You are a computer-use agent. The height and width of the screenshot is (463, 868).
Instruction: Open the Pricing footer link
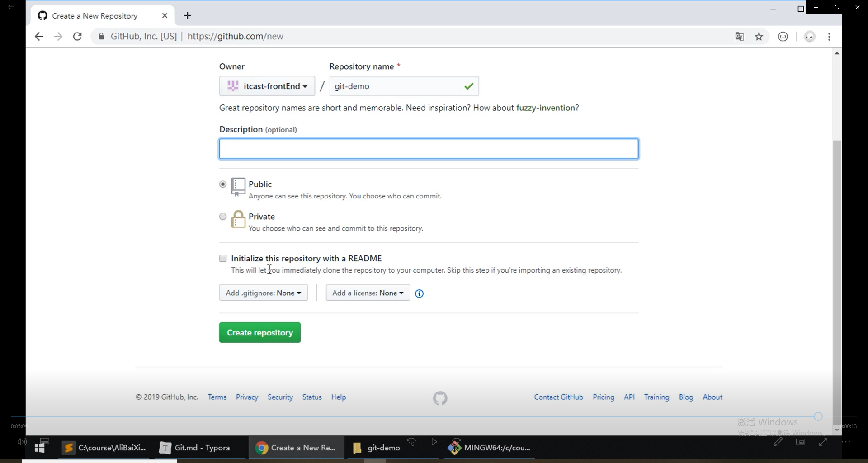[604, 397]
